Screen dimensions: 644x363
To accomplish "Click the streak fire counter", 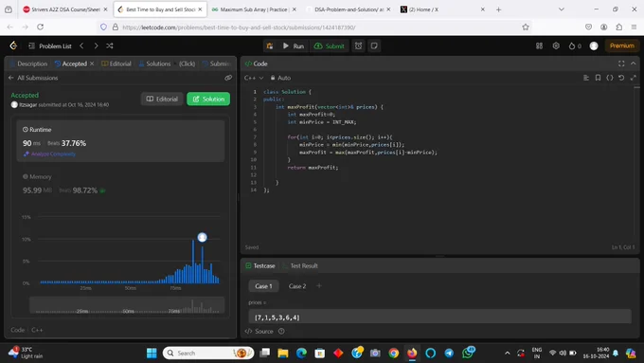I will [575, 46].
